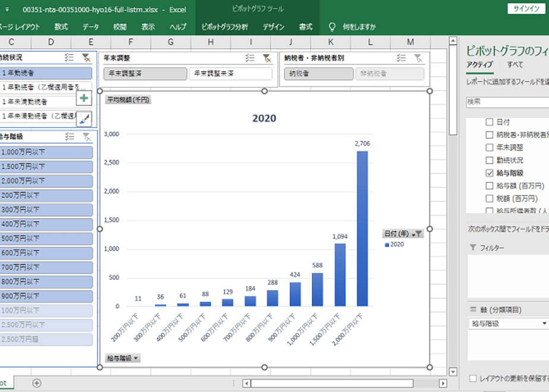Add a new sheet with plus icon

click(x=37, y=383)
